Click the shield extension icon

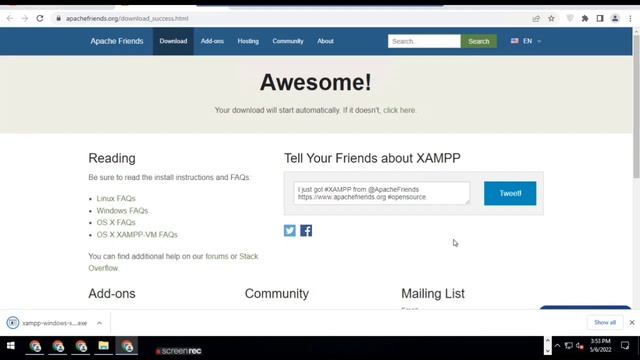[570, 18]
